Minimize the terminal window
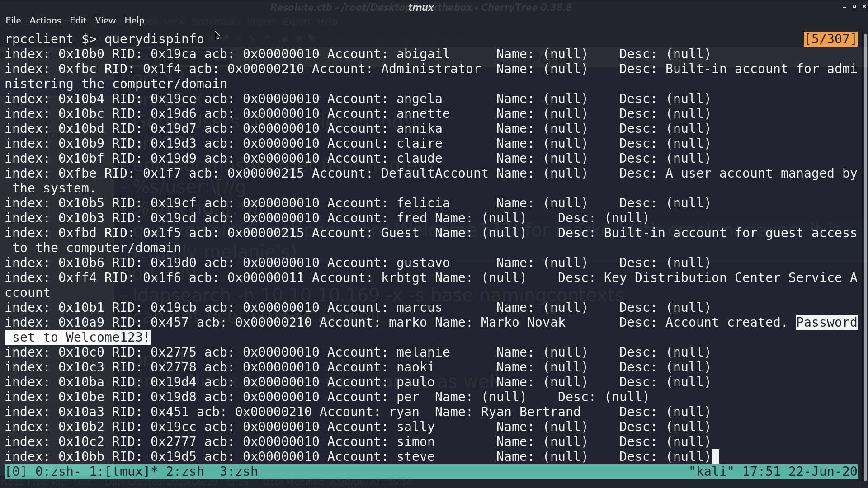This screenshot has width=868, height=488. [844, 7]
